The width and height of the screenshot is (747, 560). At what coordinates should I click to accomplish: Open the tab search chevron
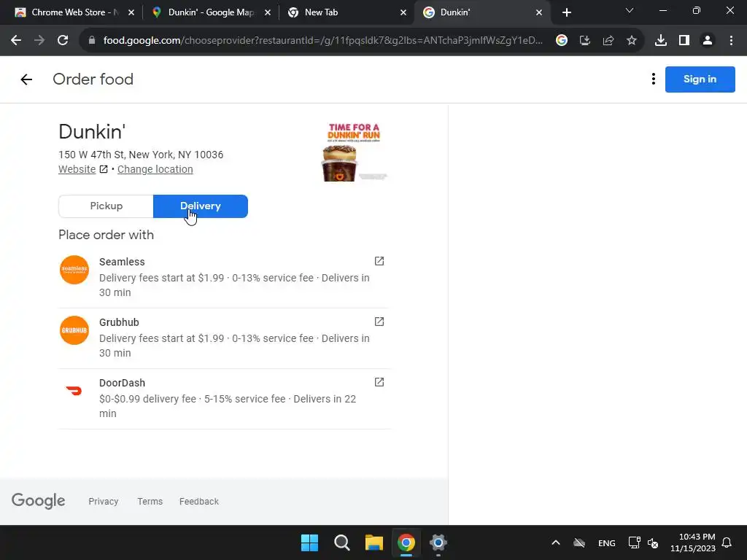pos(630,10)
